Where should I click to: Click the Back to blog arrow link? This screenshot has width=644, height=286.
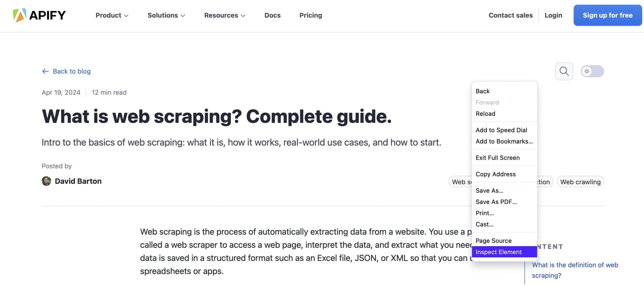66,71
